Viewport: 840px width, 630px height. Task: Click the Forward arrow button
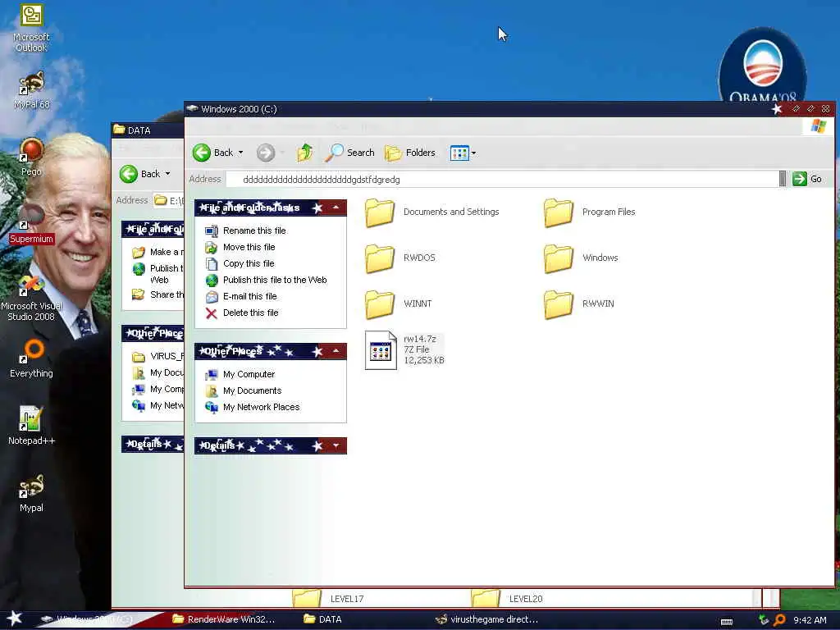(x=265, y=153)
